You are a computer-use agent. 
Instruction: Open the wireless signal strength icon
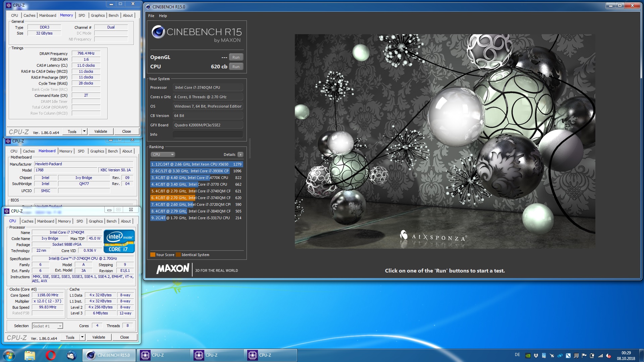[600, 356]
